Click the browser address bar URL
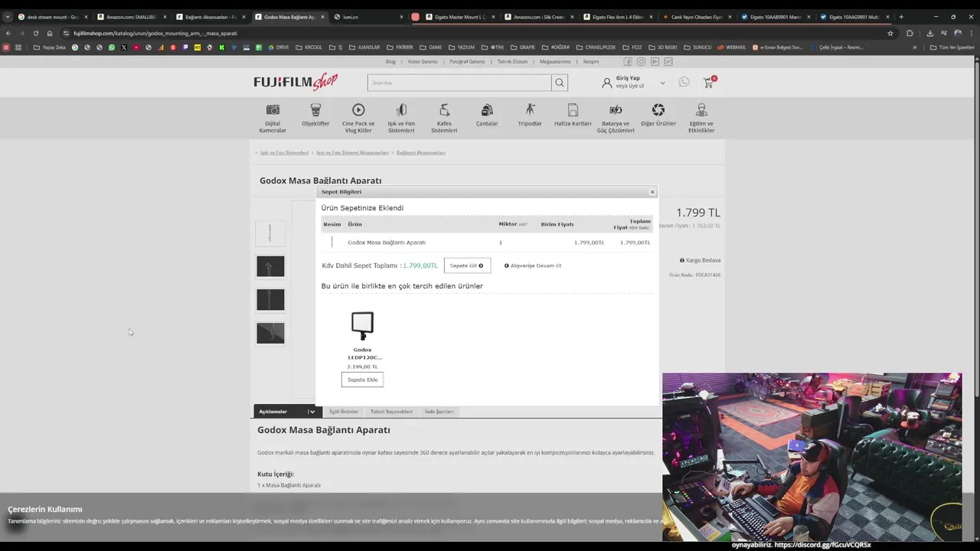The height and width of the screenshot is (551, 980). pos(155,33)
